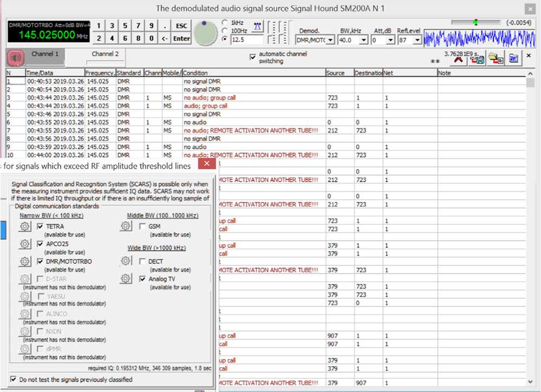Switch to Channel 2 tab
Viewport: 541px width, 392px height.
[x=105, y=54]
